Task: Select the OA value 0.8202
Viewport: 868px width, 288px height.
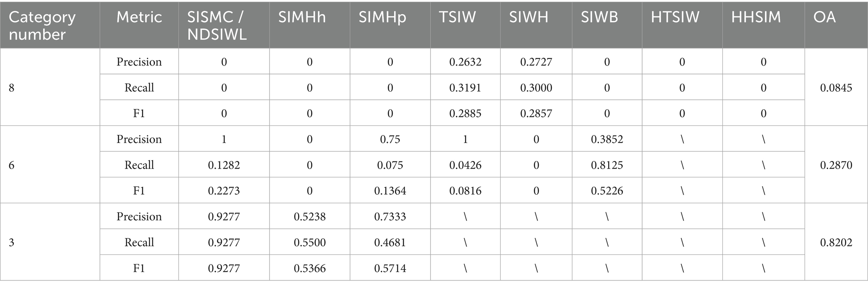Action: click(x=836, y=242)
